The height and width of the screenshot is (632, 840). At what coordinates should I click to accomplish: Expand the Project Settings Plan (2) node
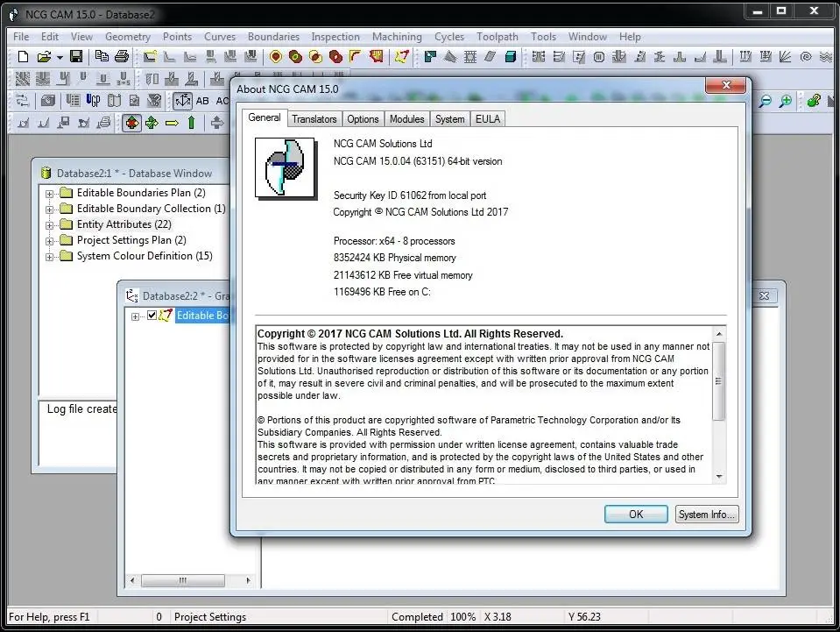49,241
